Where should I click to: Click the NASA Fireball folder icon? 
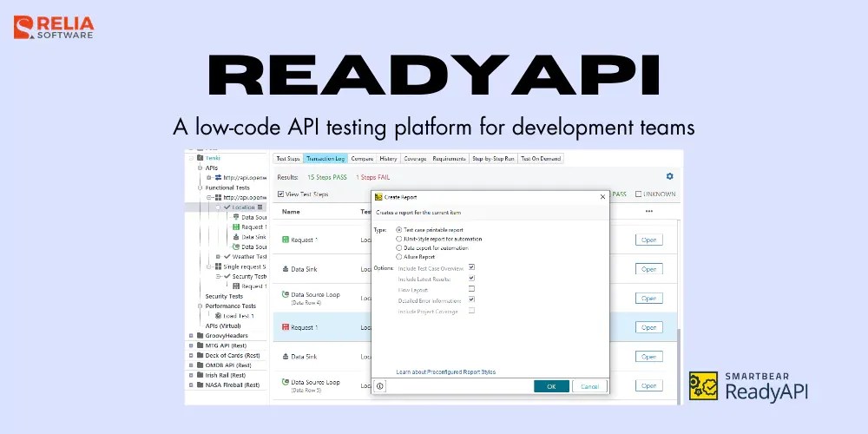pos(201,385)
